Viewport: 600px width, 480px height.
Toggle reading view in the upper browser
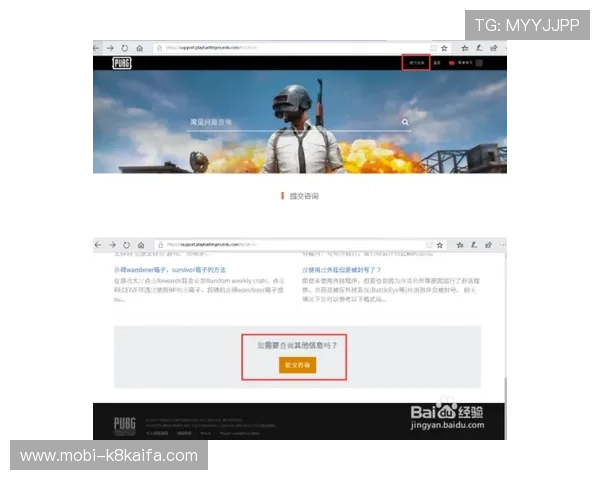pos(433,48)
